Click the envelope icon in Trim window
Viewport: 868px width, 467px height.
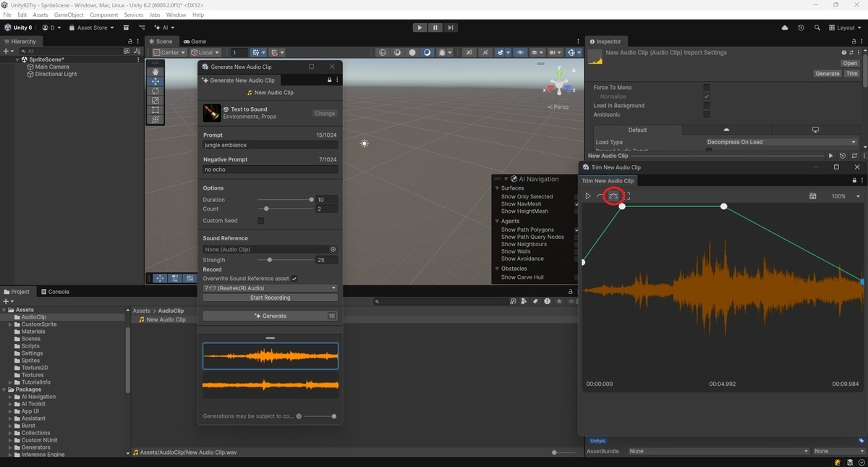(x=613, y=196)
